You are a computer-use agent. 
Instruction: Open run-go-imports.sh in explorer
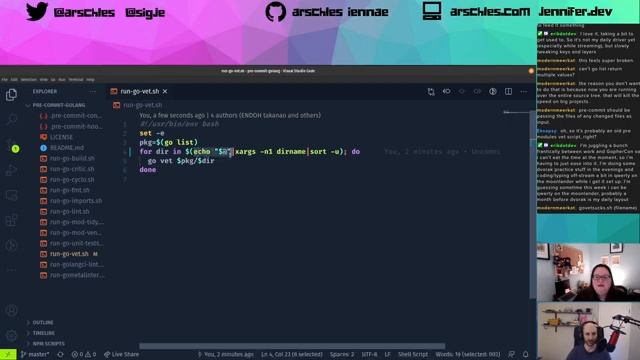pyautogui.click(x=76, y=201)
